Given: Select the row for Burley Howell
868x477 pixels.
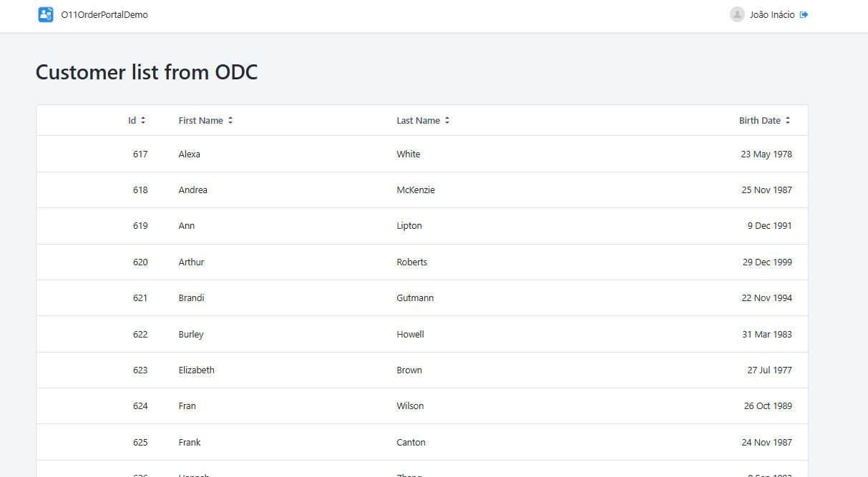Looking at the screenshot, I should click(x=422, y=334).
